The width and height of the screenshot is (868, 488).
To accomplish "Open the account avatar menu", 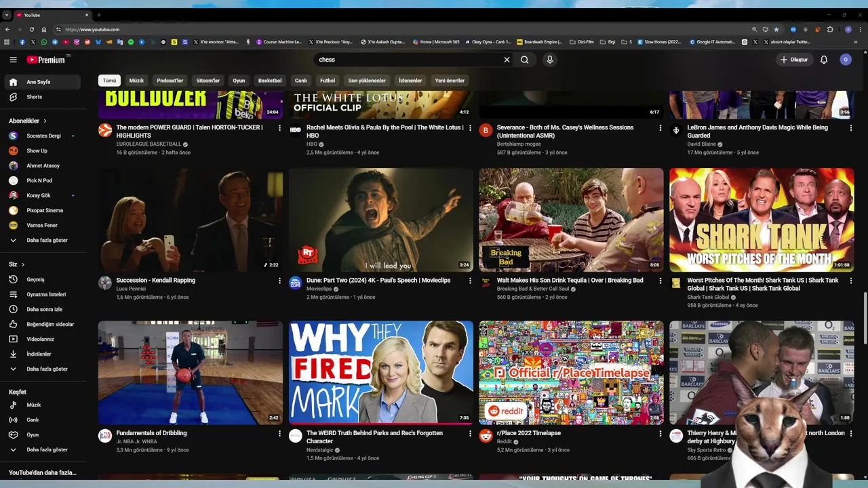I will tap(846, 60).
